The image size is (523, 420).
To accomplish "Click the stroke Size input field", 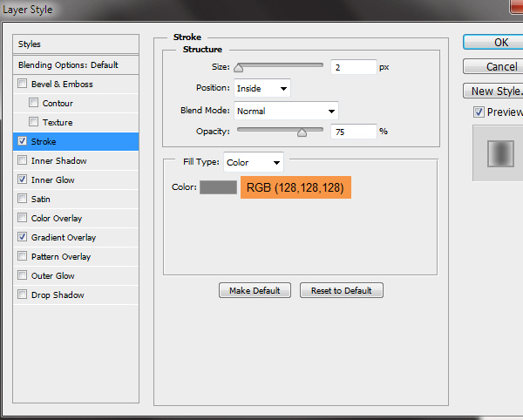I will point(353,66).
